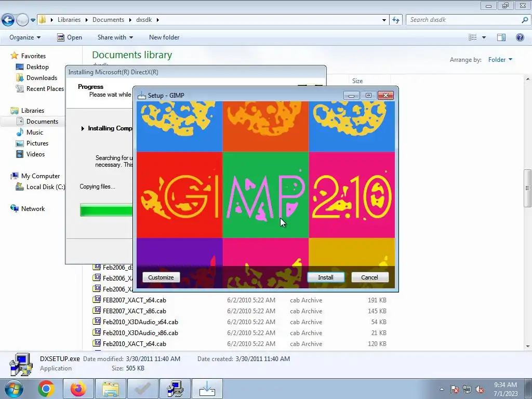
Task: Open the view options dropdown arrow
Action: pyautogui.click(x=484, y=37)
